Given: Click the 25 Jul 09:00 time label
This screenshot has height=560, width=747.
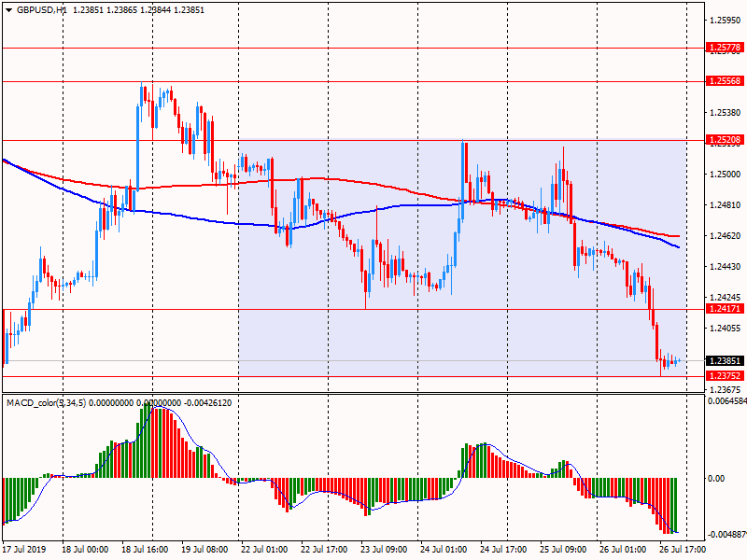Looking at the screenshot, I should click(x=563, y=550).
